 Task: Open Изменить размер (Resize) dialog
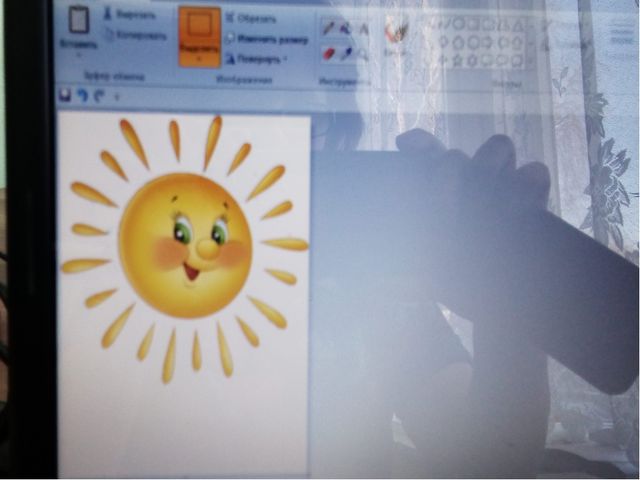pyautogui.click(x=268, y=39)
